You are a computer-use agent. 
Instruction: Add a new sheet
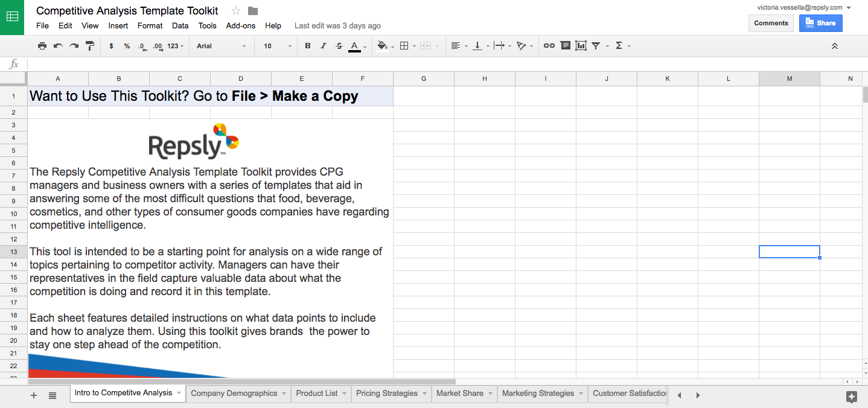click(x=34, y=395)
